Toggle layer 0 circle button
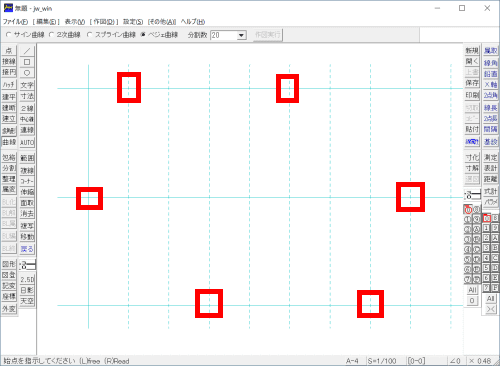The width and height of the screenshot is (500, 366). [468, 210]
